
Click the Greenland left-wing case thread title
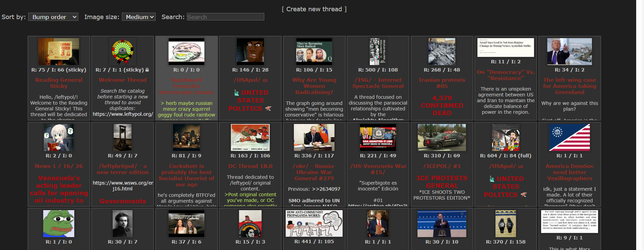(569, 86)
